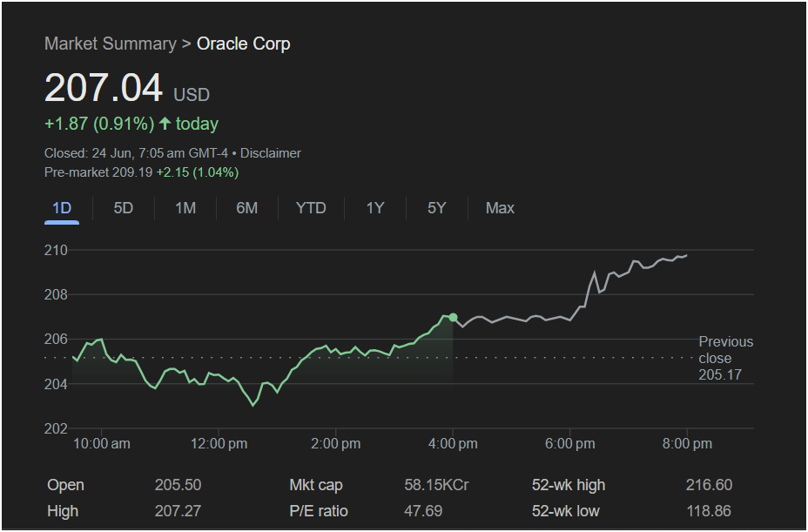
Task: Select the 52-wk low value 118.86
Action: [x=709, y=511]
